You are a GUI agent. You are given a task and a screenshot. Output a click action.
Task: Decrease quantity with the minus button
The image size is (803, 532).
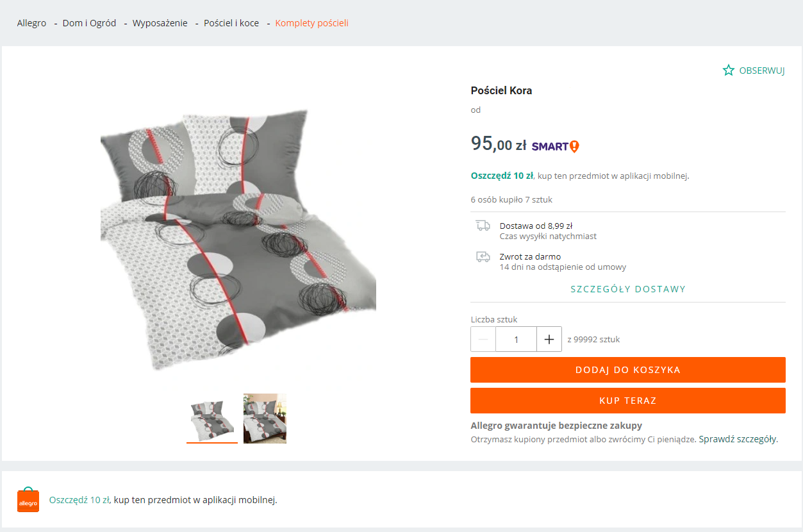[483, 340]
